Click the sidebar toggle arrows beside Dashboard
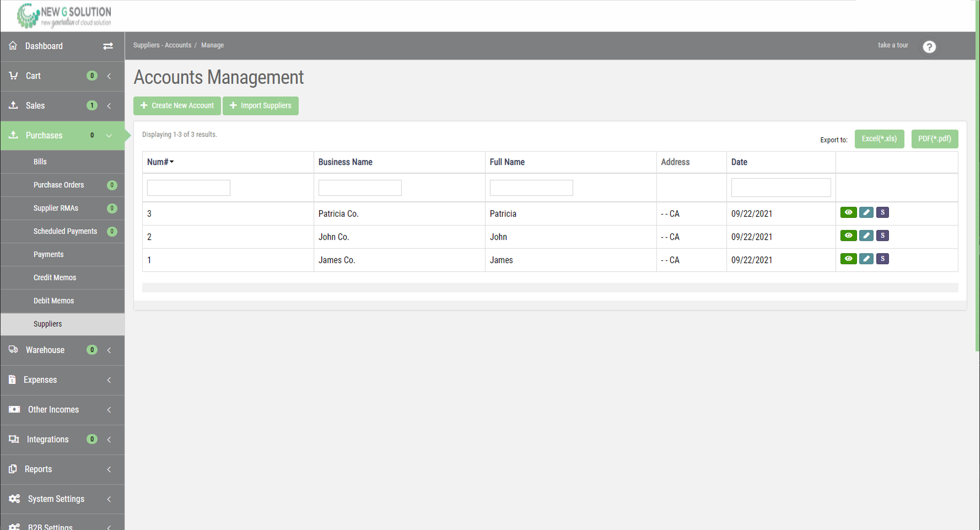980x530 pixels. 108,46
